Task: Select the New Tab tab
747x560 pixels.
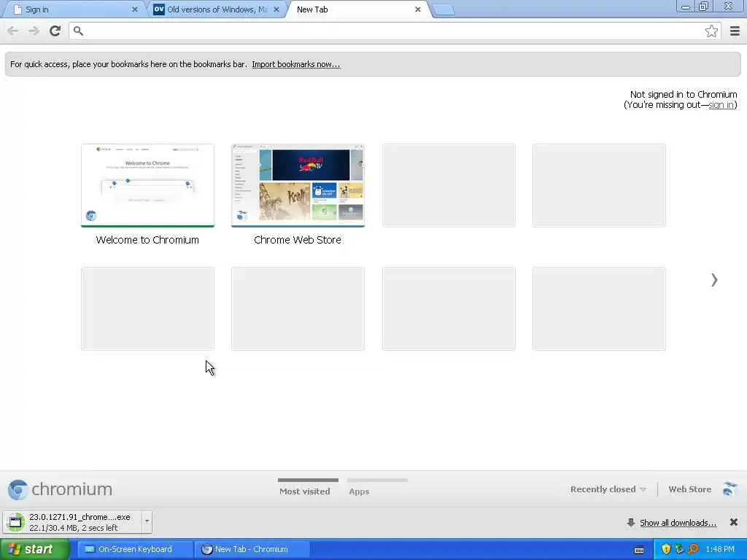Action: [x=358, y=9]
